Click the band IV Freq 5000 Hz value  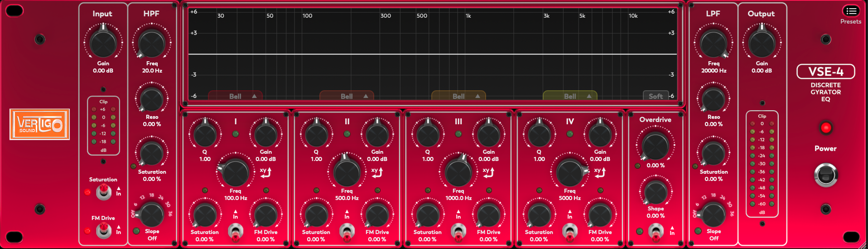[x=569, y=198]
